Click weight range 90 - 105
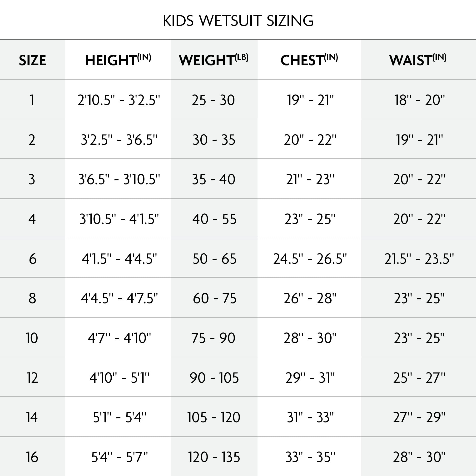This screenshot has height=476, width=476. coord(214,378)
